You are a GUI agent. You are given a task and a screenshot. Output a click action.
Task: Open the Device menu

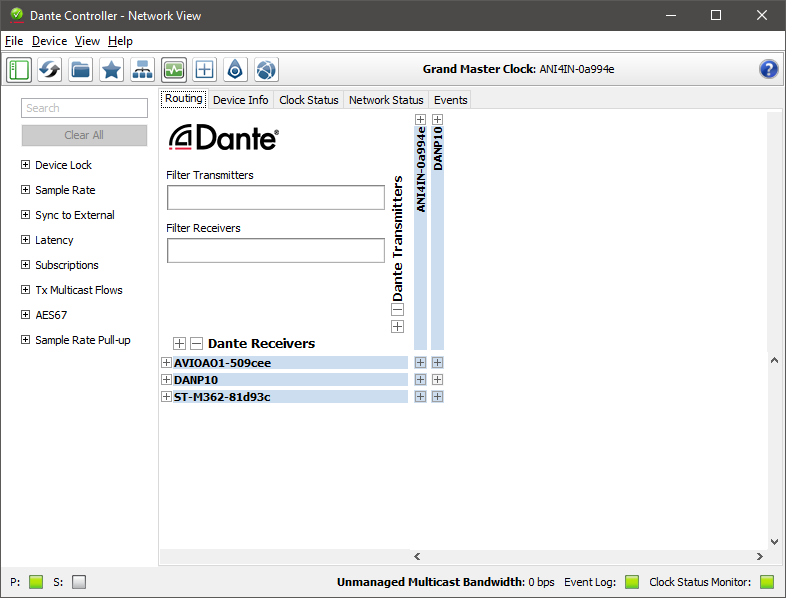[49, 41]
